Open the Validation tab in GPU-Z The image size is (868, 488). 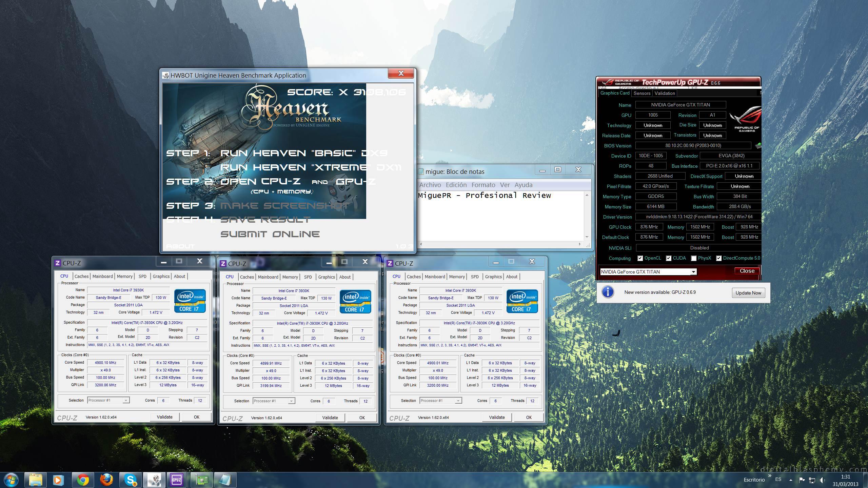coord(665,93)
